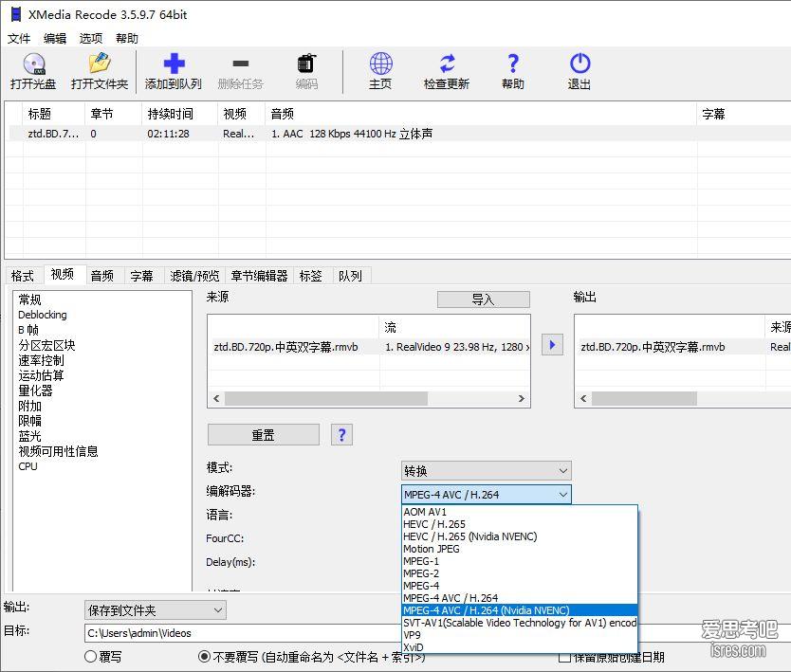Click the 删除任务 minus icon
This screenshot has width=791, height=672.
pos(241,64)
